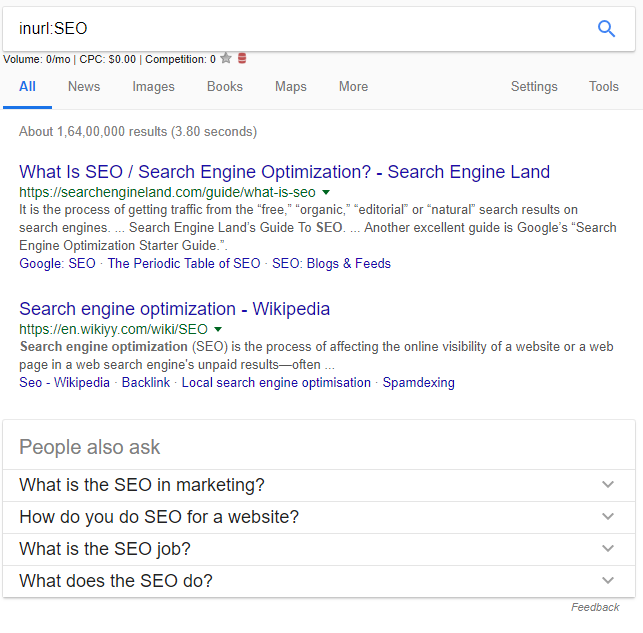Switch to the Images tab
The image size is (643, 633).
coord(153,87)
